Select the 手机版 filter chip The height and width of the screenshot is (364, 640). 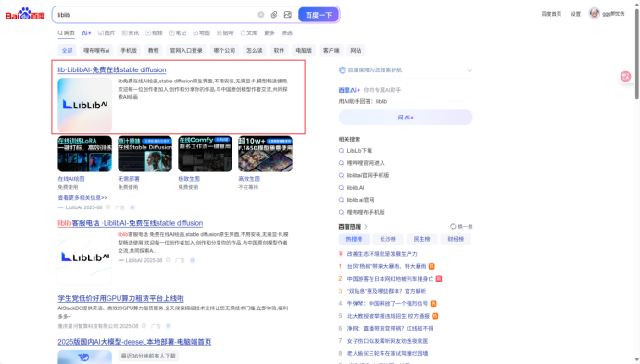pyautogui.click(x=129, y=51)
